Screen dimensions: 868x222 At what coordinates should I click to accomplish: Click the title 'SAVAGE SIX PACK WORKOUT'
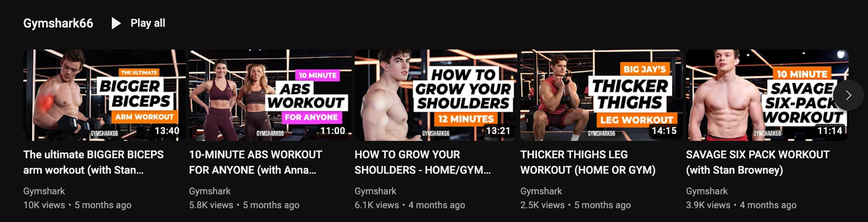[x=757, y=162]
